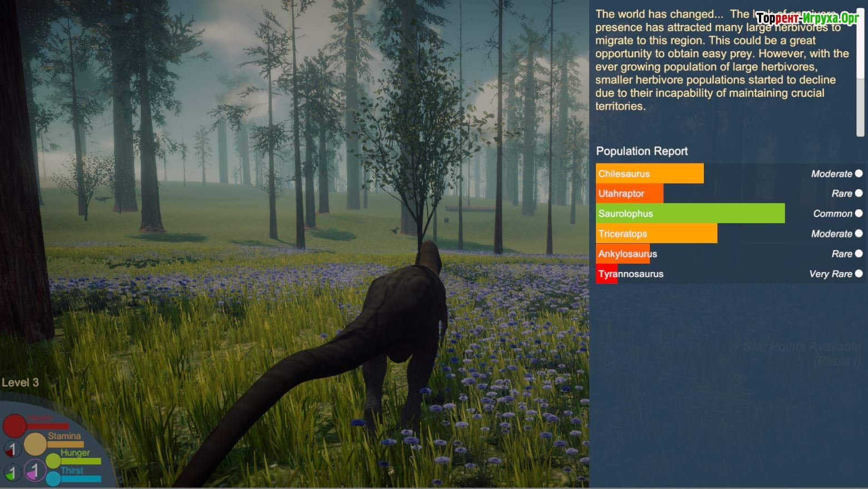Click the green Hunger circle icon
This screenshot has width=868, height=489.
(x=53, y=461)
